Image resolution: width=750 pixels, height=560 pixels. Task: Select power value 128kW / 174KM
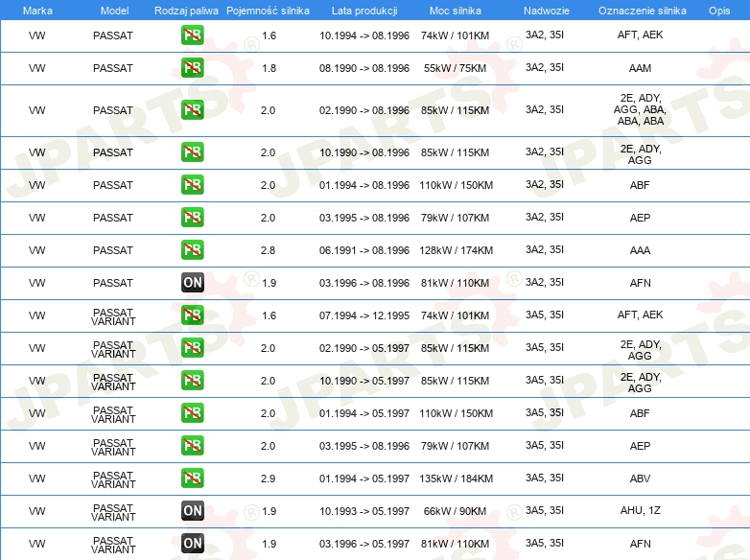(456, 250)
